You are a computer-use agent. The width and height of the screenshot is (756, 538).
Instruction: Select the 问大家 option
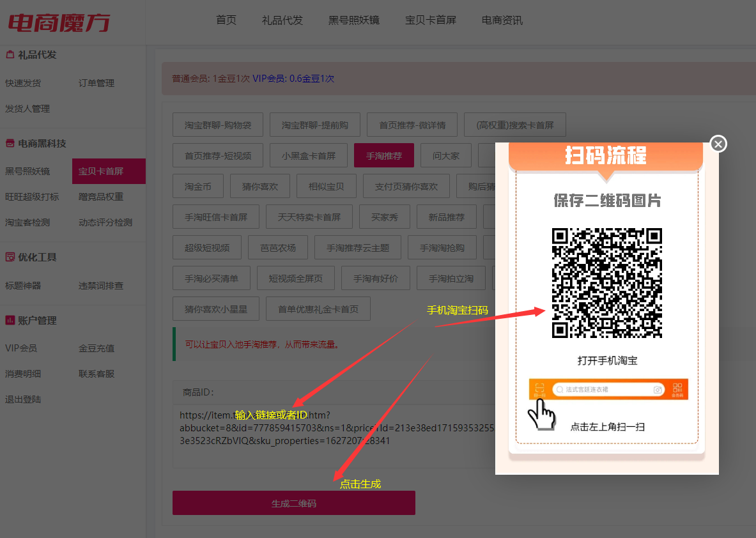click(x=446, y=156)
